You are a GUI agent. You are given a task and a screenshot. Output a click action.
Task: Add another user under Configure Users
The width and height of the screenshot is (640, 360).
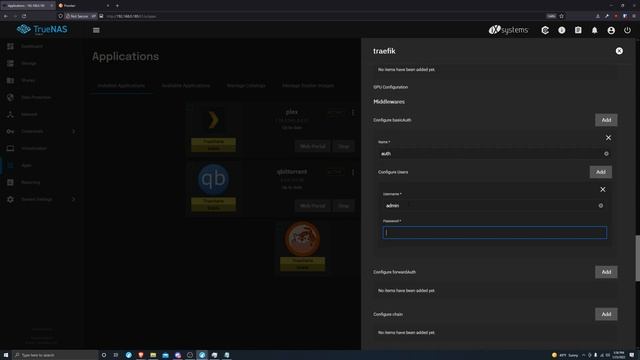coord(600,172)
